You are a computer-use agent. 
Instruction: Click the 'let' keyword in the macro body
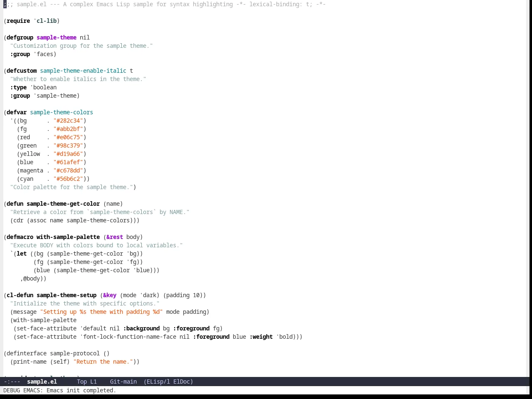[x=22, y=254]
